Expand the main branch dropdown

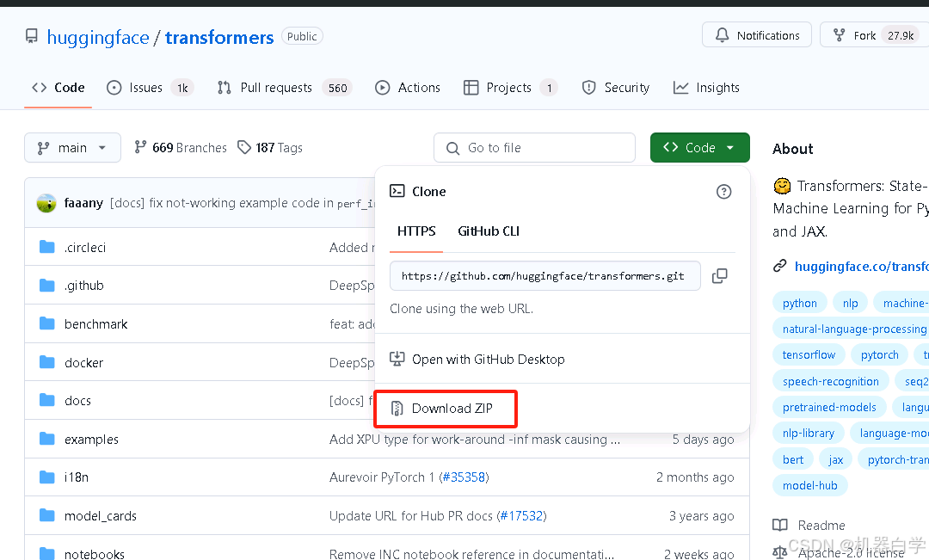pyautogui.click(x=72, y=148)
